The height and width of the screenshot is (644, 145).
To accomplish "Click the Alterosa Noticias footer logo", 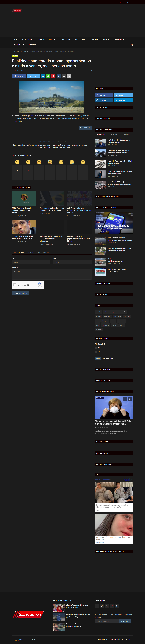I will pyautogui.click(x=28, y=615).
